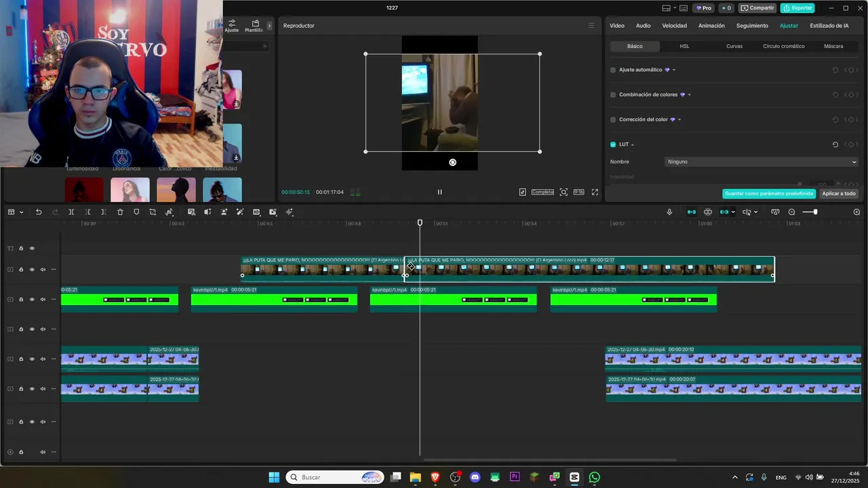Click the timeline zoom slider handle
This screenshot has width=868, height=488.
[x=815, y=212]
